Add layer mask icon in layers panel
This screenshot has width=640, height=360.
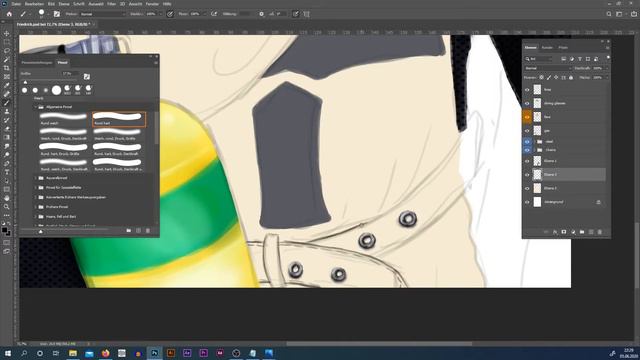point(564,232)
